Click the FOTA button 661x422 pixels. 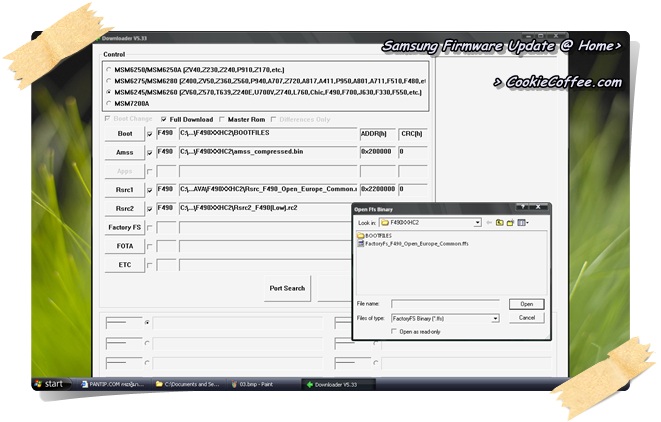point(125,246)
